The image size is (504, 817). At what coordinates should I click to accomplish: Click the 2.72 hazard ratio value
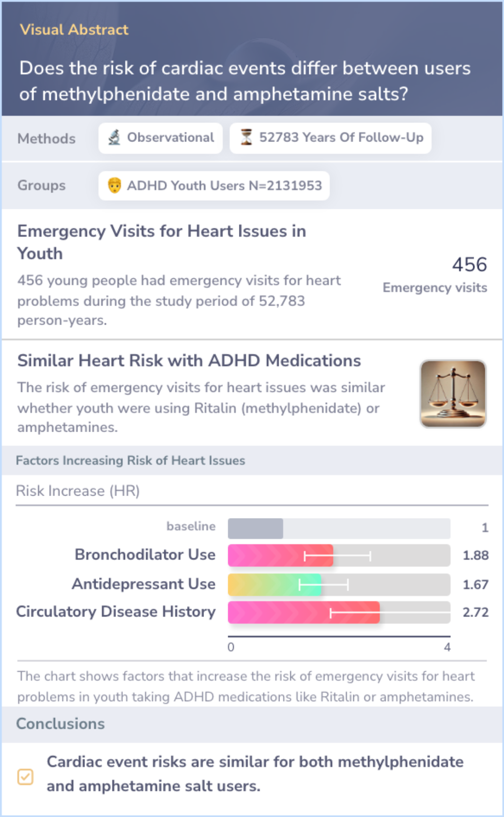476,612
